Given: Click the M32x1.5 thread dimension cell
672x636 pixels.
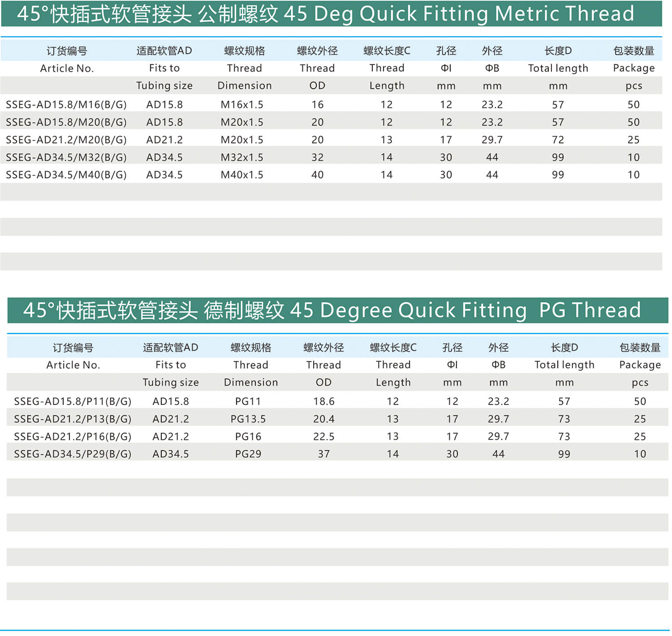Looking at the screenshot, I should [x=242, y=157].
